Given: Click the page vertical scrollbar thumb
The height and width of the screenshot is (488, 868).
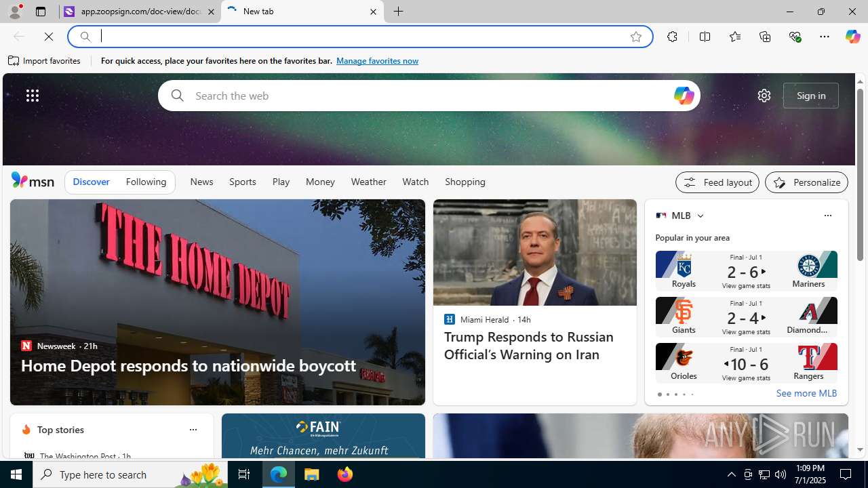Looking at the screenshot, I should (x=860, y=174).
